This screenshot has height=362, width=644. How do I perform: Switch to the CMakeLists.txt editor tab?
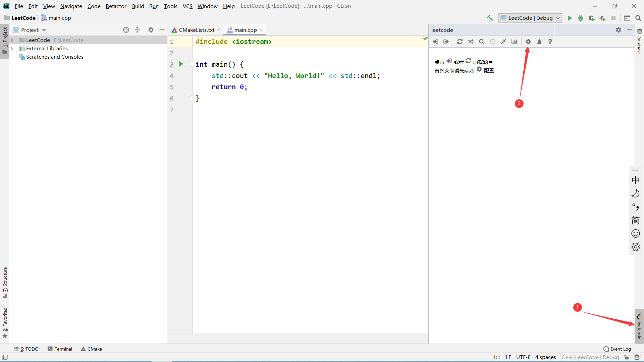click(196, 30)
